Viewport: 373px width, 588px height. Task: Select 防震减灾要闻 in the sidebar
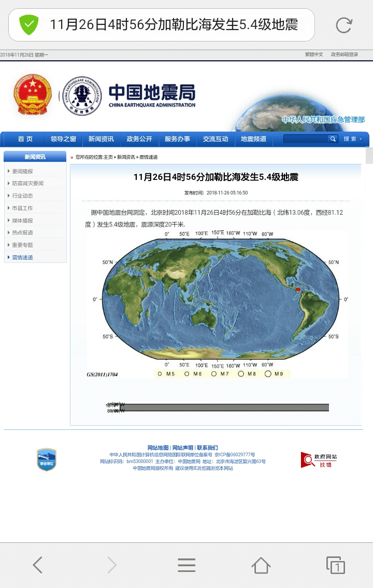27,184
